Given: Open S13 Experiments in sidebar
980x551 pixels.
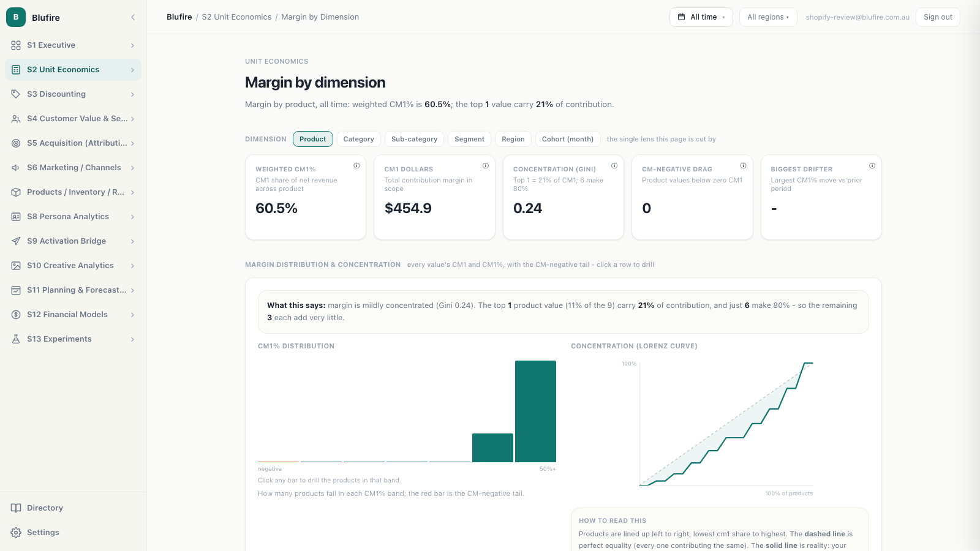Looking at the screenshot, I should [x=73, y=339].
